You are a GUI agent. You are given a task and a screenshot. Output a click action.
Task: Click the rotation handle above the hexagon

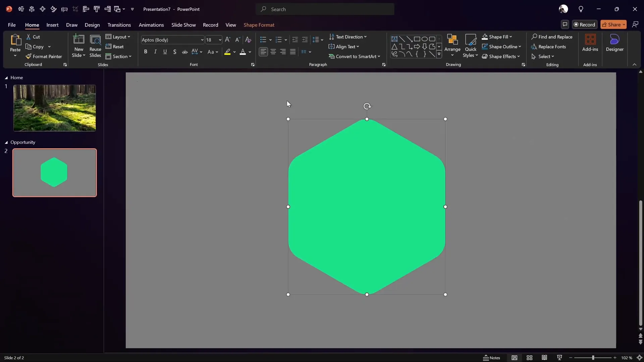pyautogui.click(x=367, y=106)
